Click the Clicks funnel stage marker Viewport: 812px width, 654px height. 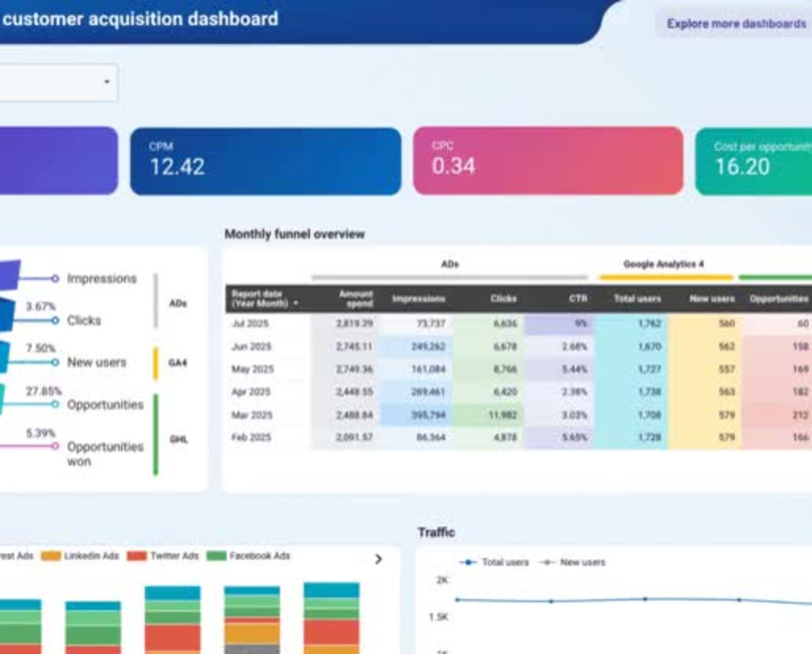pos(55,321)
